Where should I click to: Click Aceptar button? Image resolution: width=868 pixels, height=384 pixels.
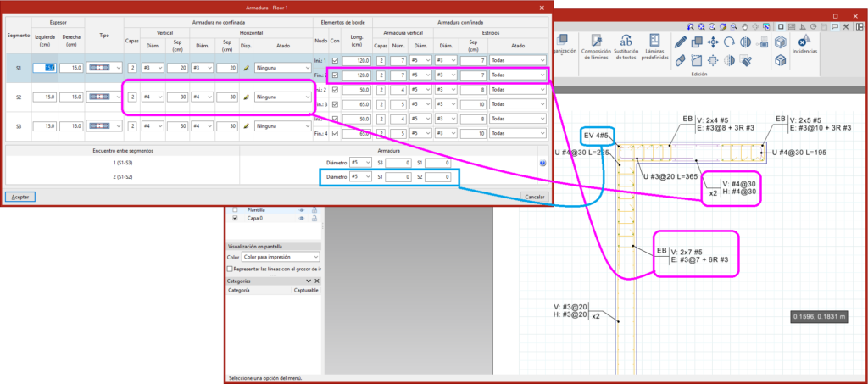tap(20, 197)
